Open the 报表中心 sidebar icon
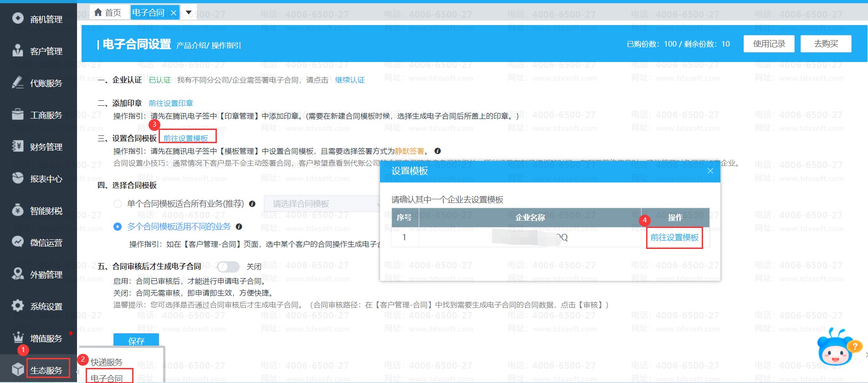868x383 pixels. pyautogui.click(x=18, y=178)
